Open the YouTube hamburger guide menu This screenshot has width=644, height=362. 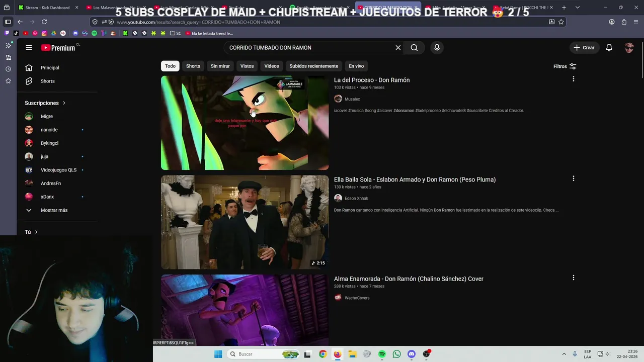[x=29, y=48]
